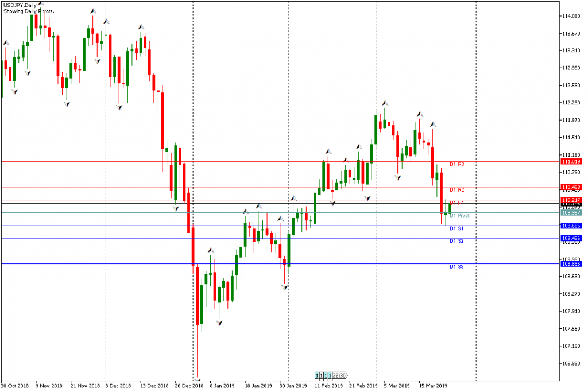Click the blue 109.686 price tag
The image size is (588, 392).
(572, 226)
